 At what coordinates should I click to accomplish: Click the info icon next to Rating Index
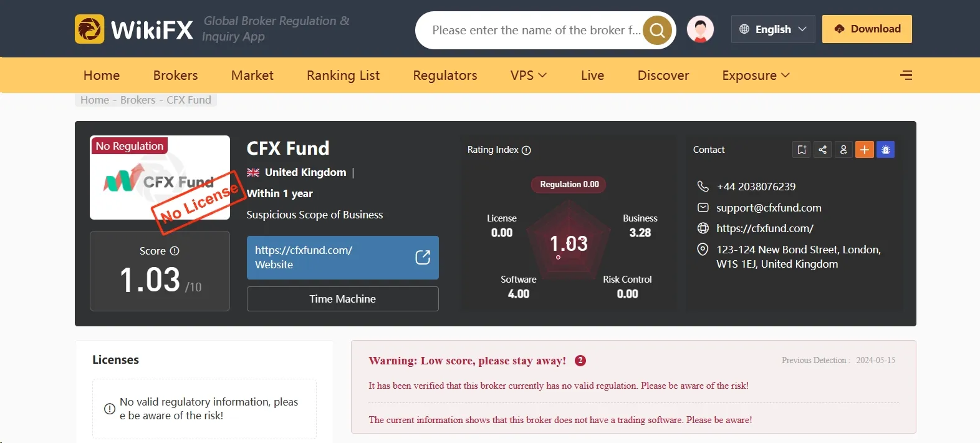click(526, 150)
